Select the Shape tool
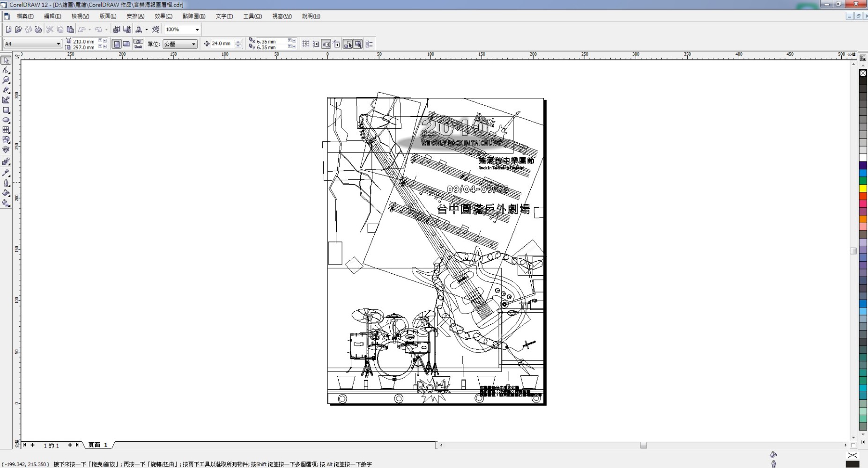Viewport: 868px width, 468px height. (x=6, y=70)
